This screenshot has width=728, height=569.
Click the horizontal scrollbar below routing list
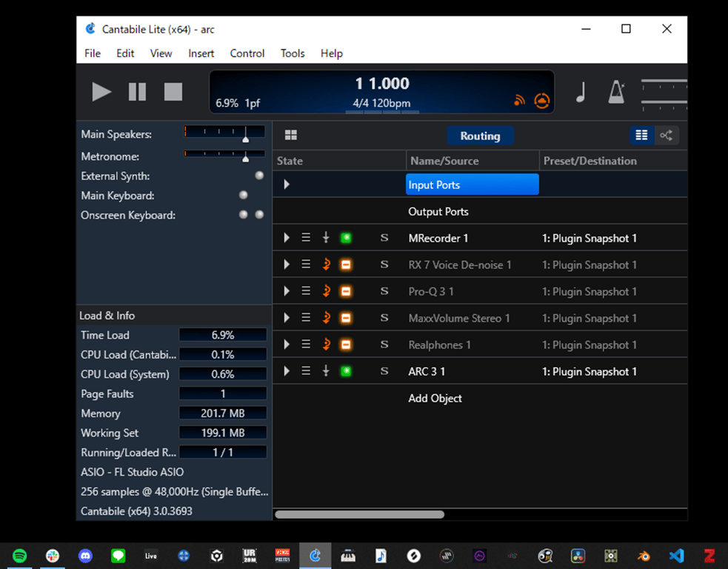click(x=359, y=514)
